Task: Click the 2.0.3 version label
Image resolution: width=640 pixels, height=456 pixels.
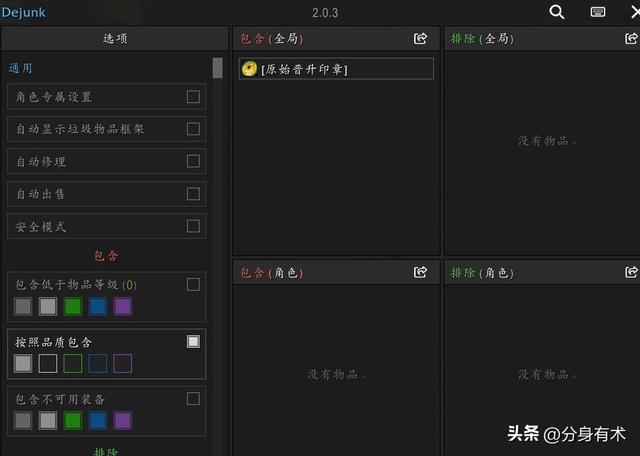Action: click(325, 13)
